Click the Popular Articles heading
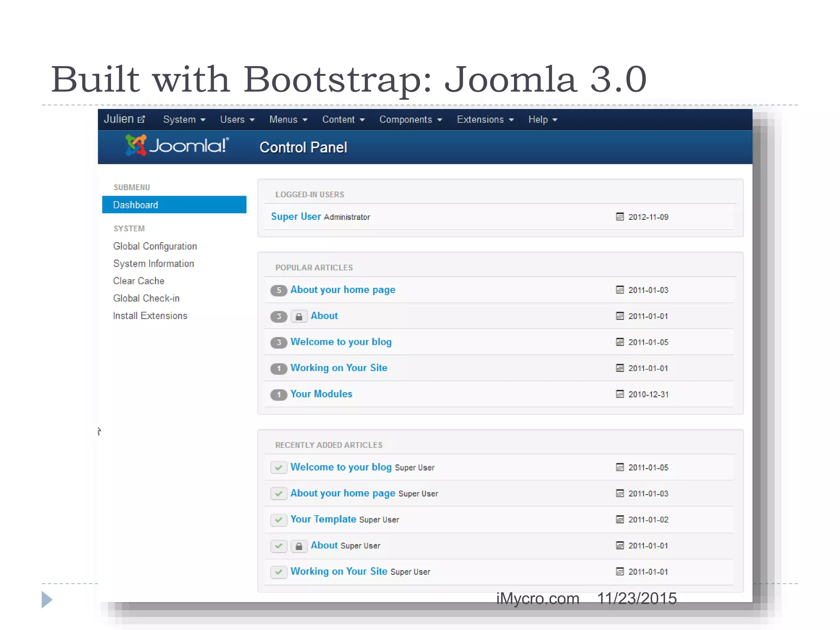Image resolution: width=840 pixels, height=630 pixels. [314, 267]
